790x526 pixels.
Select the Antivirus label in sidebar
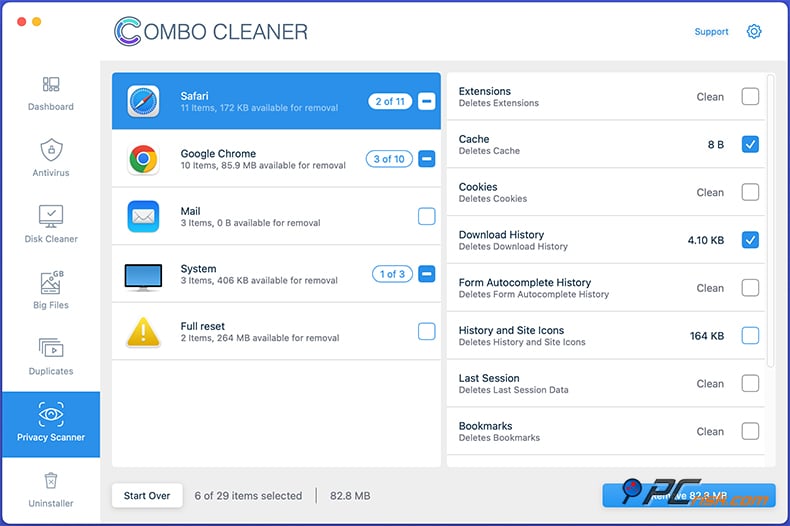click(x=51, y=173)
